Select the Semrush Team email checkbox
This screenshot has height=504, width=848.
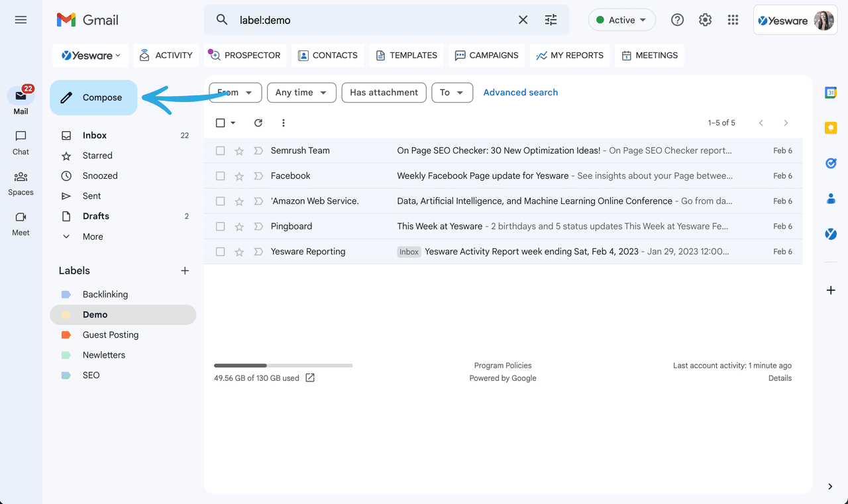221,151
